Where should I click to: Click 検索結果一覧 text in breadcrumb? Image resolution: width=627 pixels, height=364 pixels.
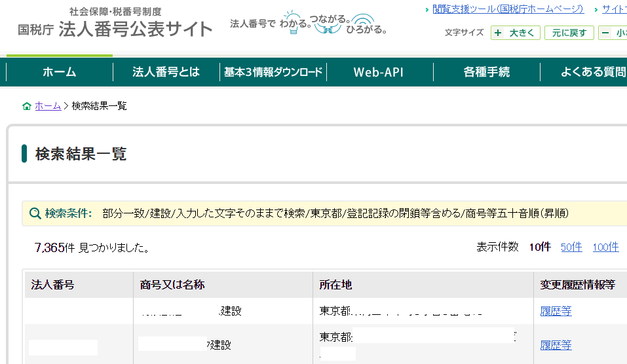click(99, 106)
